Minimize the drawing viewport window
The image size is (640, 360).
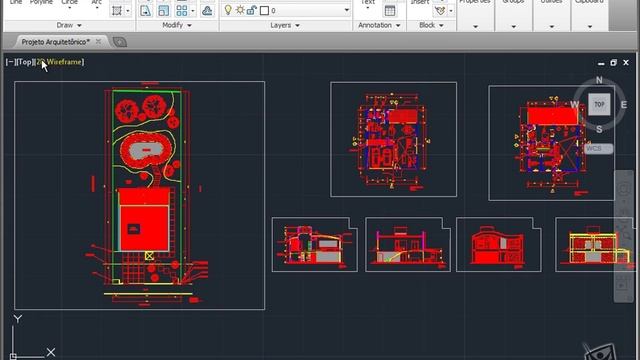601,63
